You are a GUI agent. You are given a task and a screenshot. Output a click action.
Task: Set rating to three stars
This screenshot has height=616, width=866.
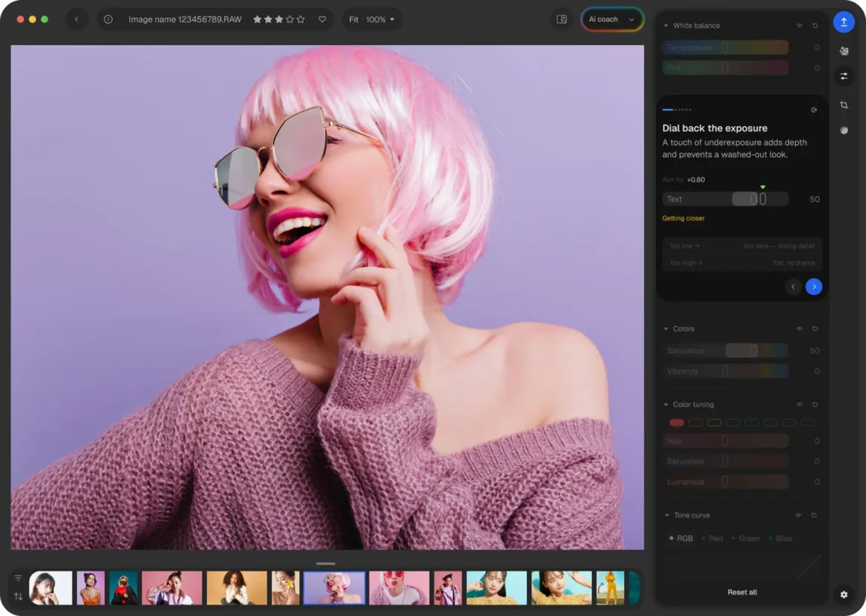tap(279, 19)
